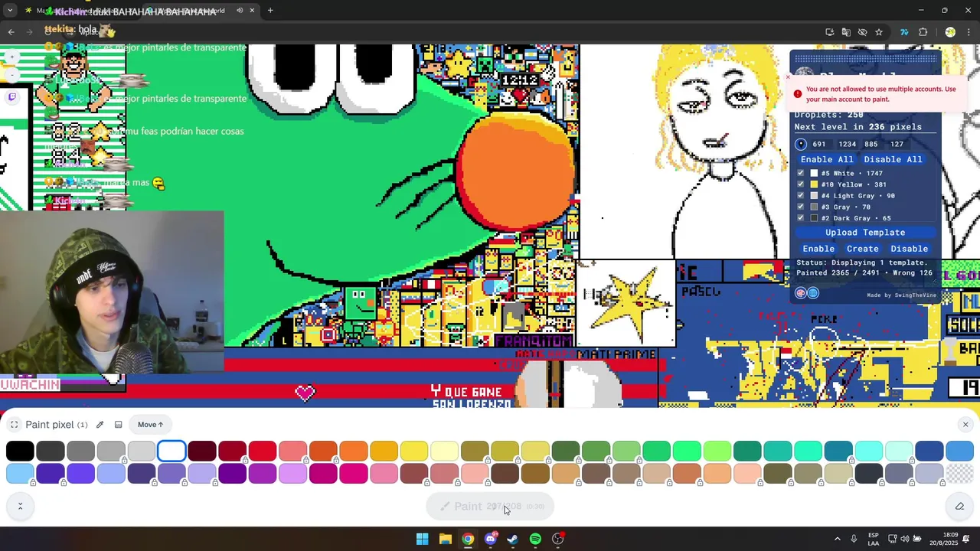The width and height of the screenshot is (980, 551).
Task: Open the browser extensions puzzle icon
Action: tap(923, 32)
